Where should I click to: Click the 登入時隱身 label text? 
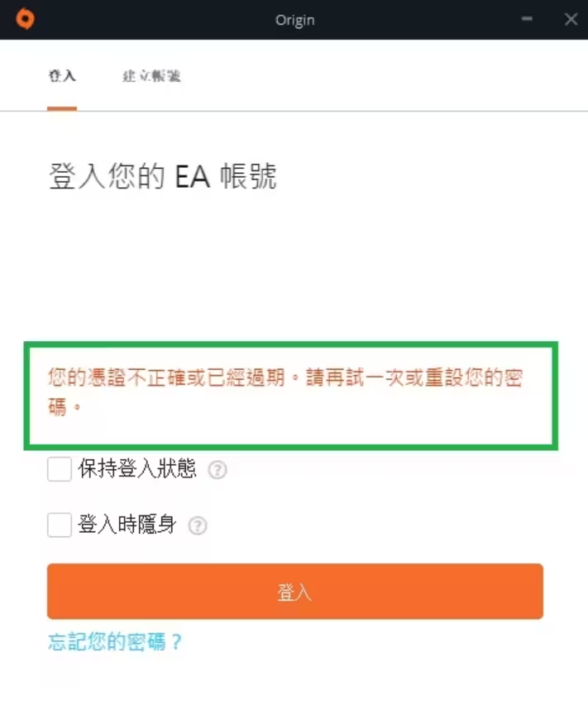[x=127, y=525]
